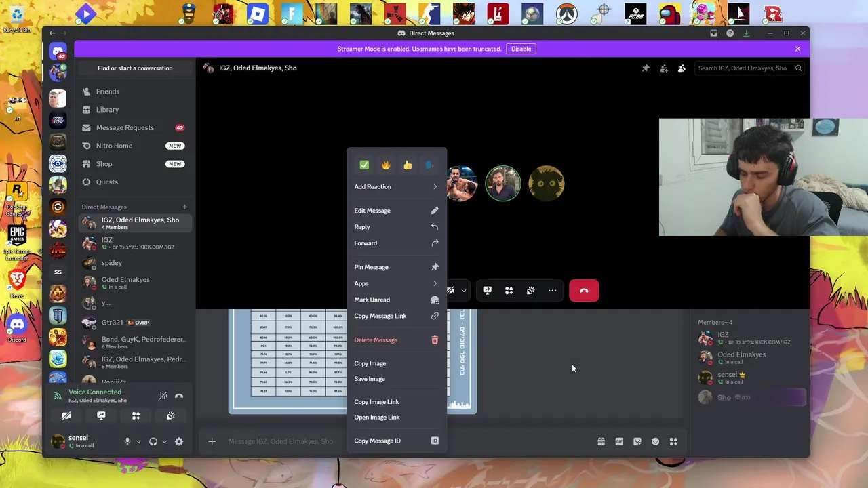Click the Inbox icon in the title bar
Image resolution: width=868 pixels, height=488 pixels.
click(713, 33)
